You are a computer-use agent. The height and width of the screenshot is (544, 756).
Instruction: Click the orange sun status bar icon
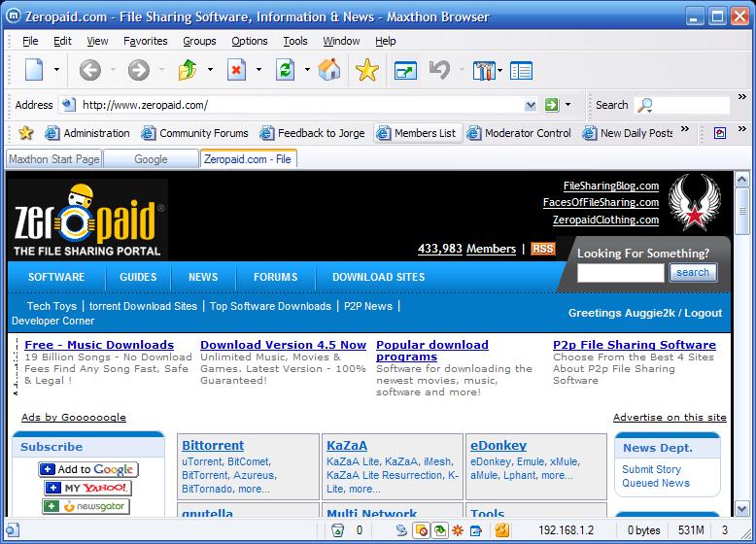[x=458, y=530]
